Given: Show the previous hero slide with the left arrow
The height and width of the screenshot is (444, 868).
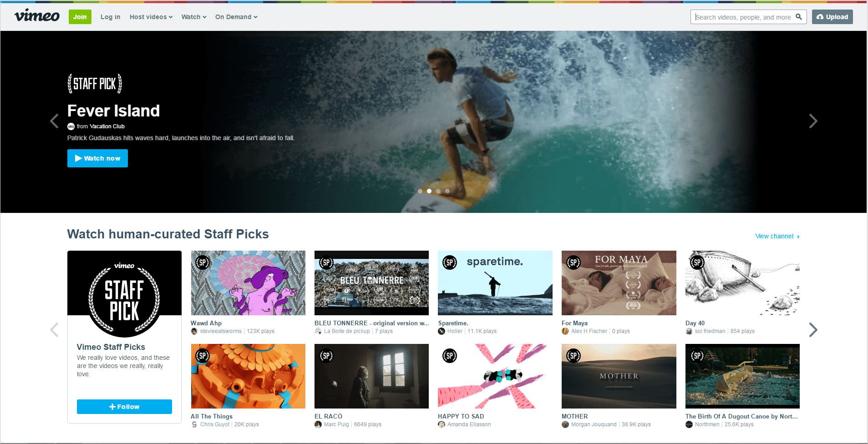Looking at the screenshot, I should pyautogui.click(x=54, y=121).
